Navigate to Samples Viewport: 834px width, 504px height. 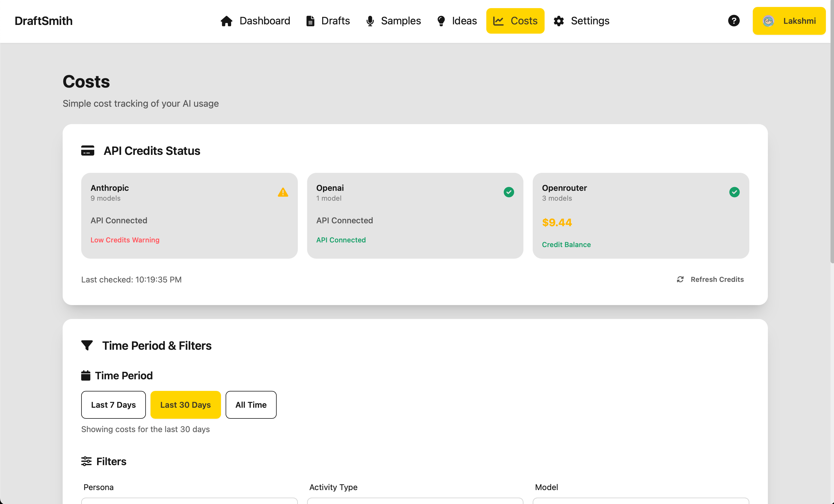tap(393, 21)
